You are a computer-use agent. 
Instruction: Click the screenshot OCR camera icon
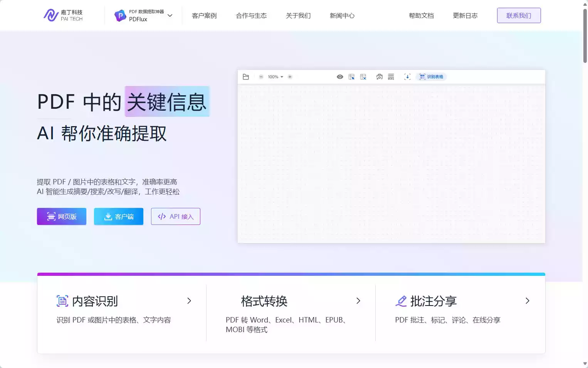click(x=380, y=77)
